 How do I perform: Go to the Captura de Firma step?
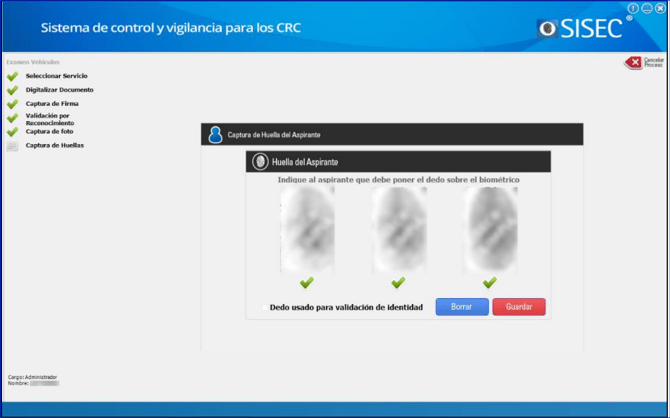click(51, 104)
